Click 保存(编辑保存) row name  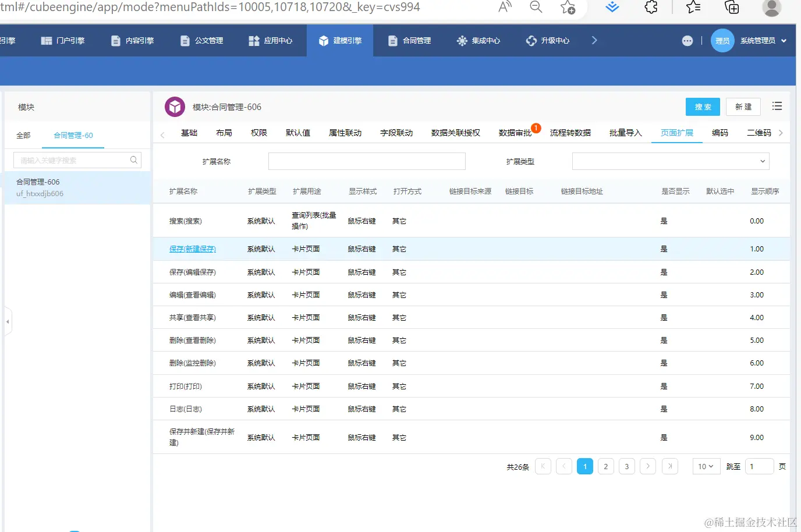193,272
